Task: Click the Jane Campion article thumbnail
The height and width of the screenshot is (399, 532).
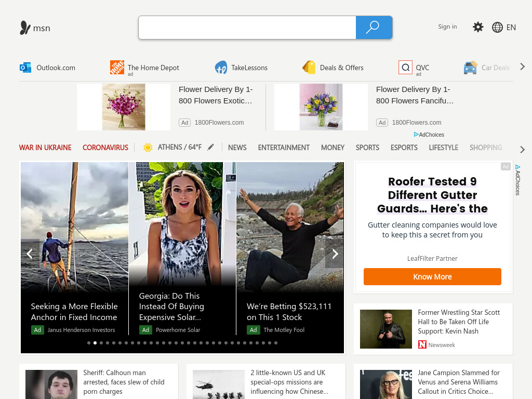Action: click(386, 384)
